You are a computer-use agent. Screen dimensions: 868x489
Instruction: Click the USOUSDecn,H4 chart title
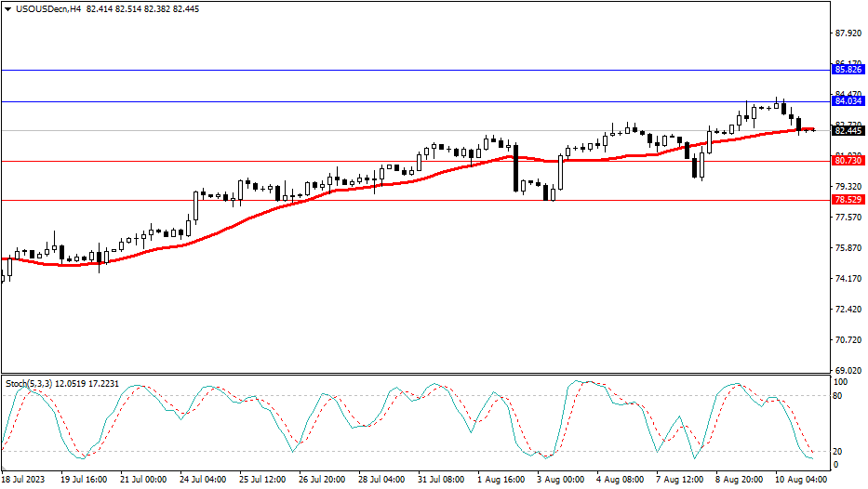48,9
